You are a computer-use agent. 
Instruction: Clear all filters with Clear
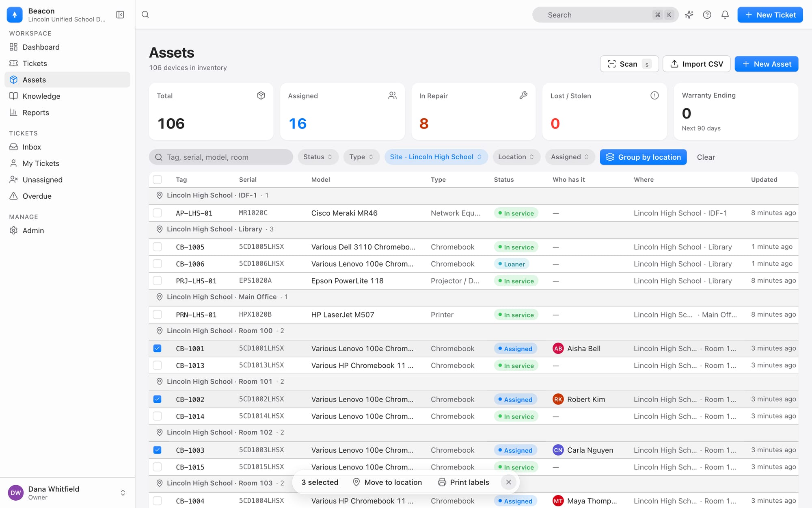pyautogui.click(x=706, y=157)
